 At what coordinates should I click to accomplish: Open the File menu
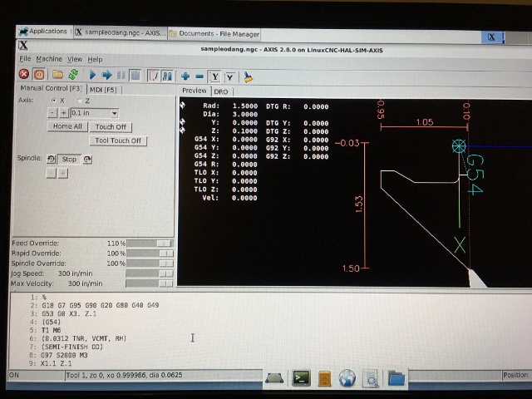(x=25, y=59)
